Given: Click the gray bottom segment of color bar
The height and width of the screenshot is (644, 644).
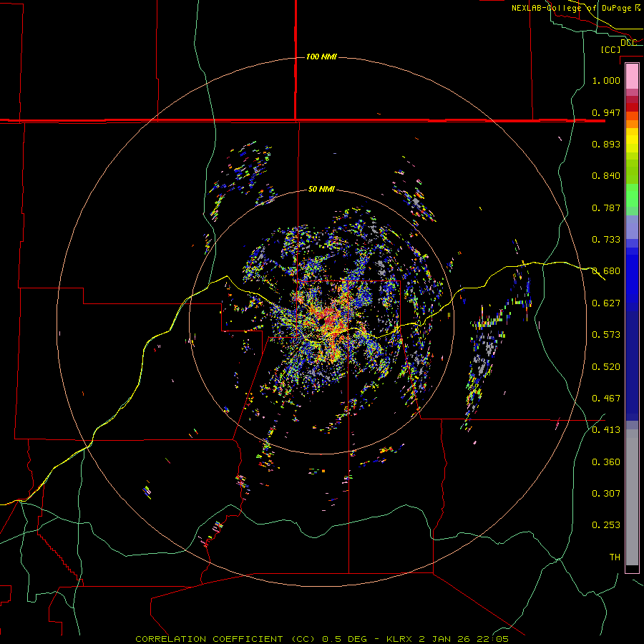Looking at the screenshot, I should pyautogui.click(x=632, y=497).
